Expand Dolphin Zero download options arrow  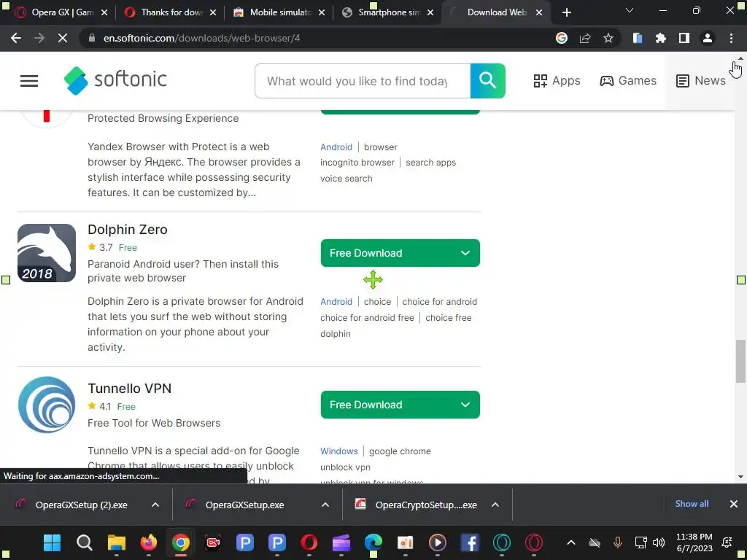tap(465, 253)
